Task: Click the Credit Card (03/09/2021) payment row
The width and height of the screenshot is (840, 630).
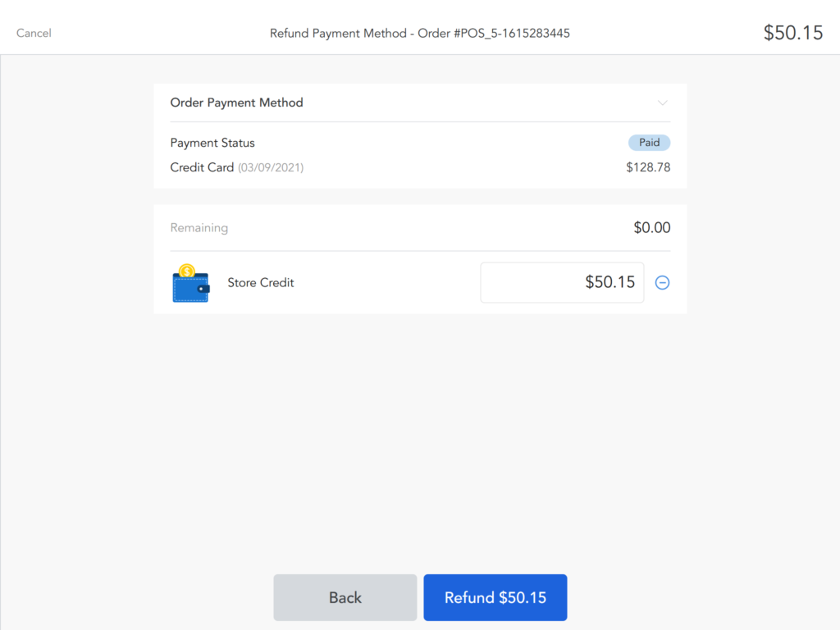Action: 236,167
